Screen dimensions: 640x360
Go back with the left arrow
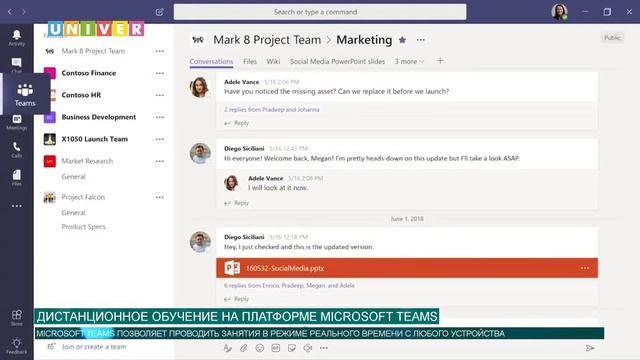[x=10, y=12]
